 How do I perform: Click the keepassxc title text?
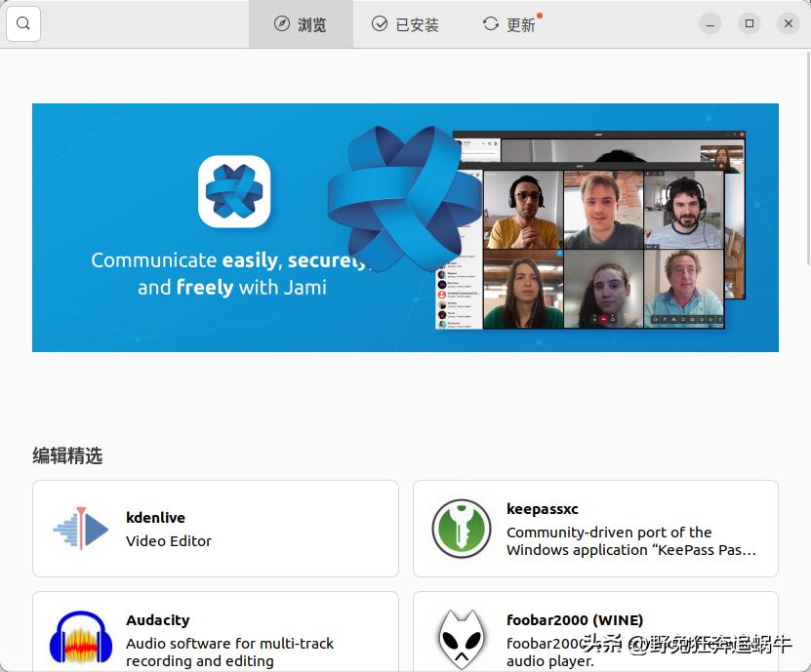(x=542, y=509)
